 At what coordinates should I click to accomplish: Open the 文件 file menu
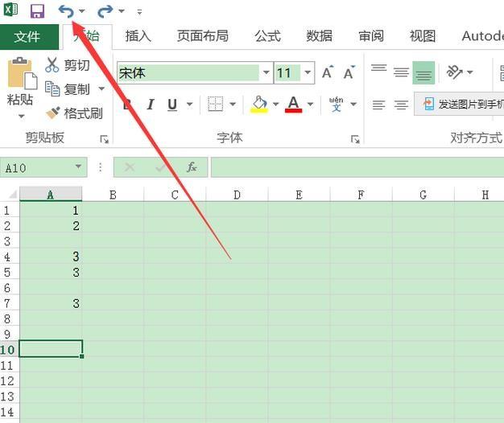click(x=27, y=37)
